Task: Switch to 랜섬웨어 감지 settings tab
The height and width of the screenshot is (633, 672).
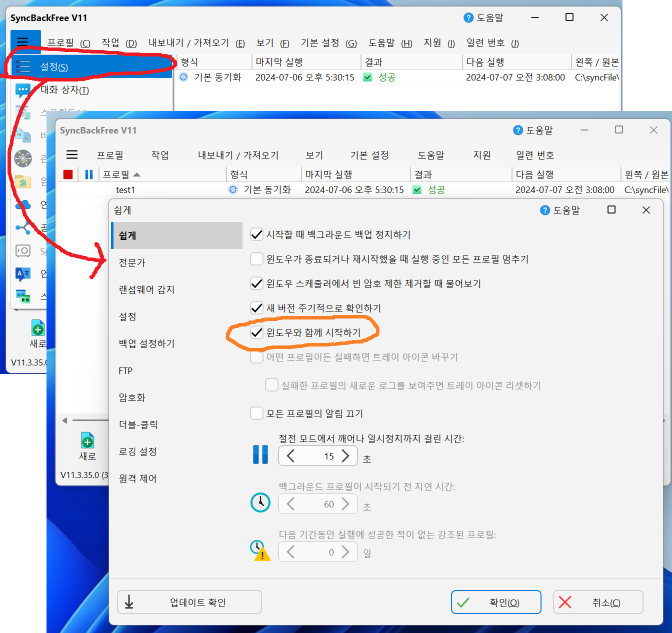Action: click(x=177, y=289)
